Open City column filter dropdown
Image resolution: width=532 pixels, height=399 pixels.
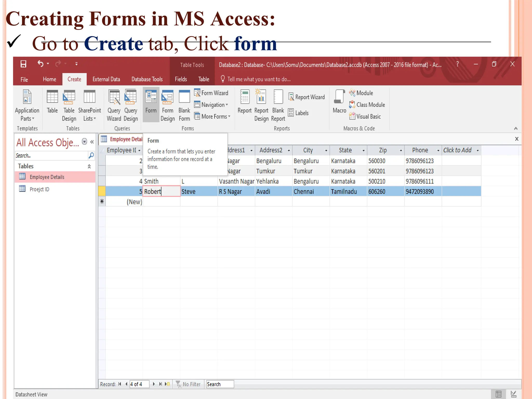point(326,150)
